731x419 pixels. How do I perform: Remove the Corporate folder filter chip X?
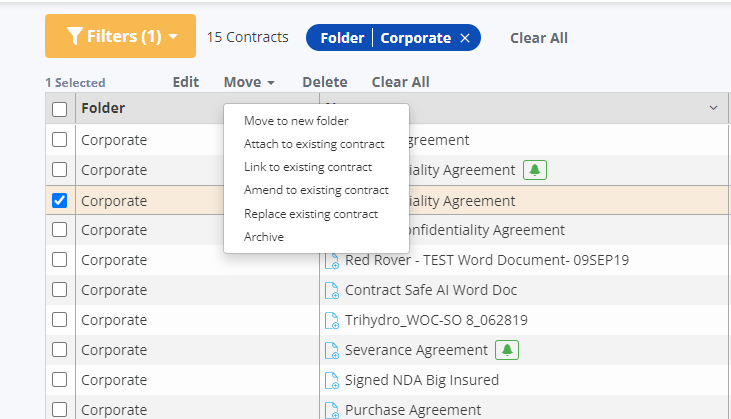click(465, 38)
